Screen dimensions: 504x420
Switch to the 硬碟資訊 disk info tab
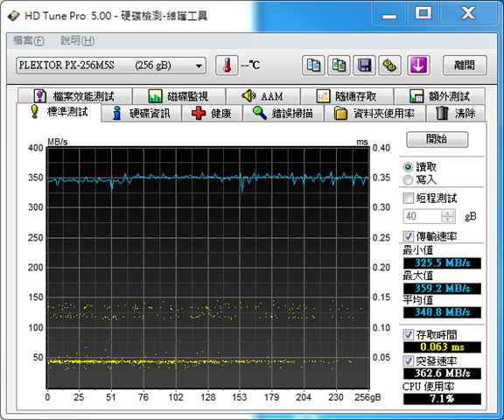[142, 114]
